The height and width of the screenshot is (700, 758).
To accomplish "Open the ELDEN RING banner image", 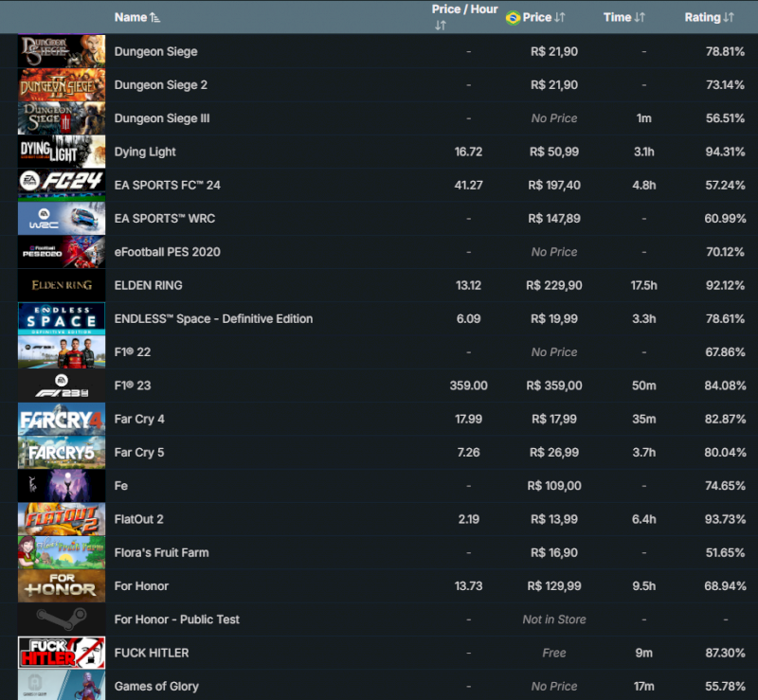I will click(x=62, y=285).
